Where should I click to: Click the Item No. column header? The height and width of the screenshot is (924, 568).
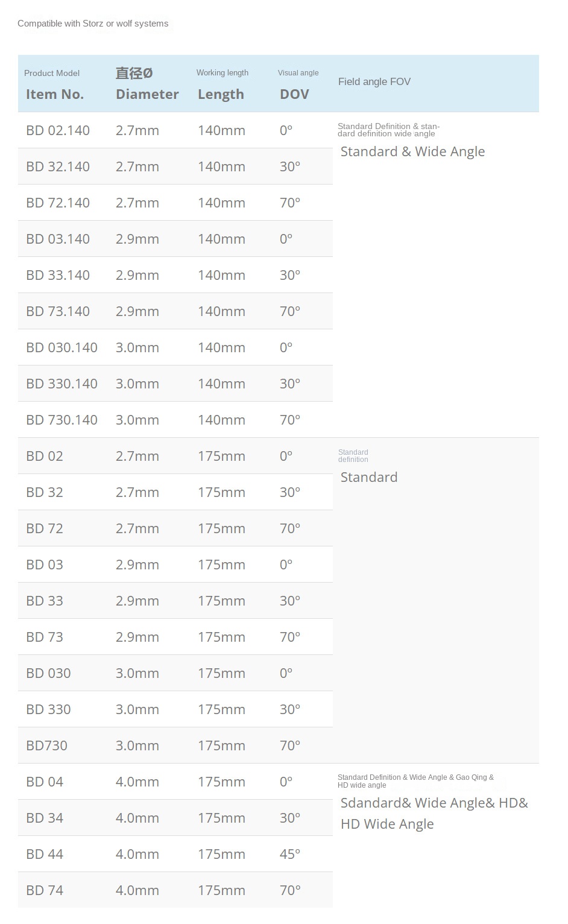tap(55, 94)
